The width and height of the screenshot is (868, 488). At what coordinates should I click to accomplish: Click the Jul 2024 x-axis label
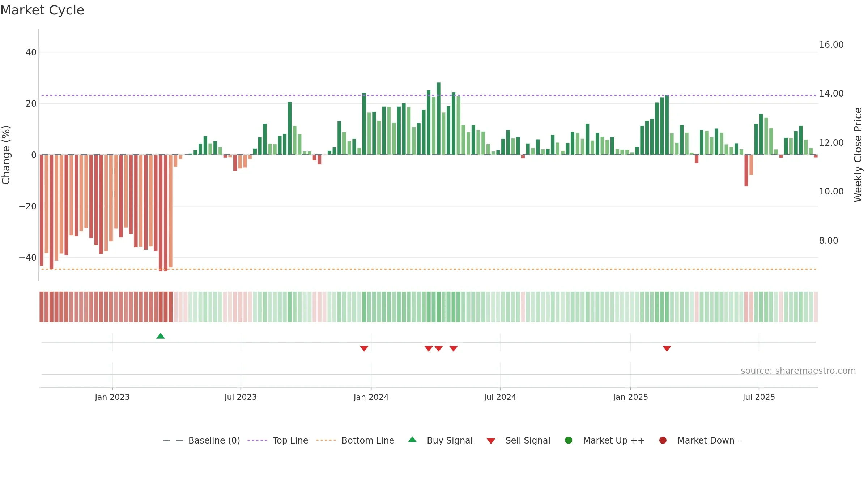pyautogui.click(x=500, y=397)
